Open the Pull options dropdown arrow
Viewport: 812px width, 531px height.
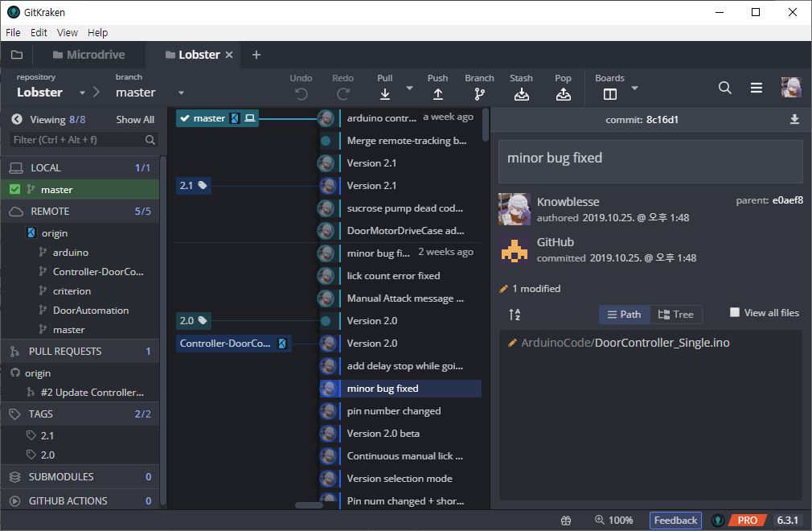point(410,88)
